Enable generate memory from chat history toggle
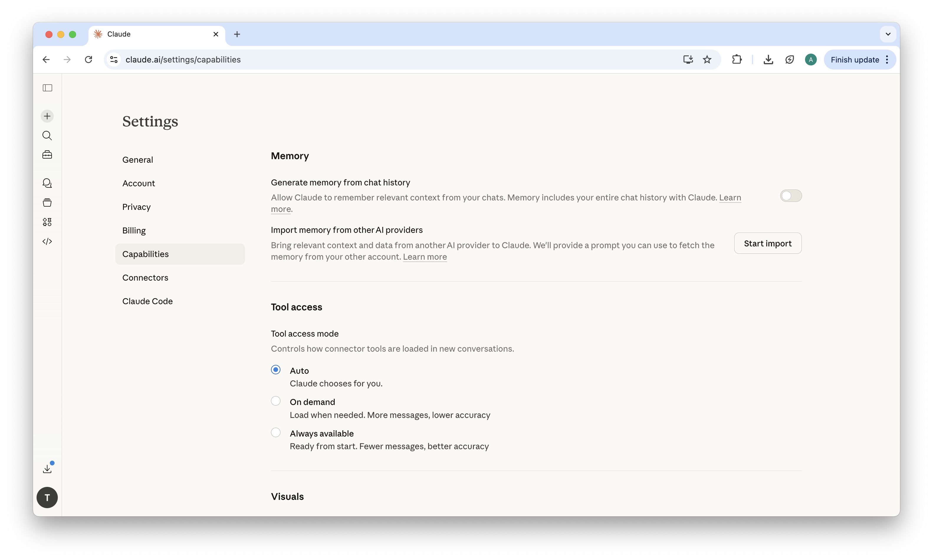 coord(791,196)
